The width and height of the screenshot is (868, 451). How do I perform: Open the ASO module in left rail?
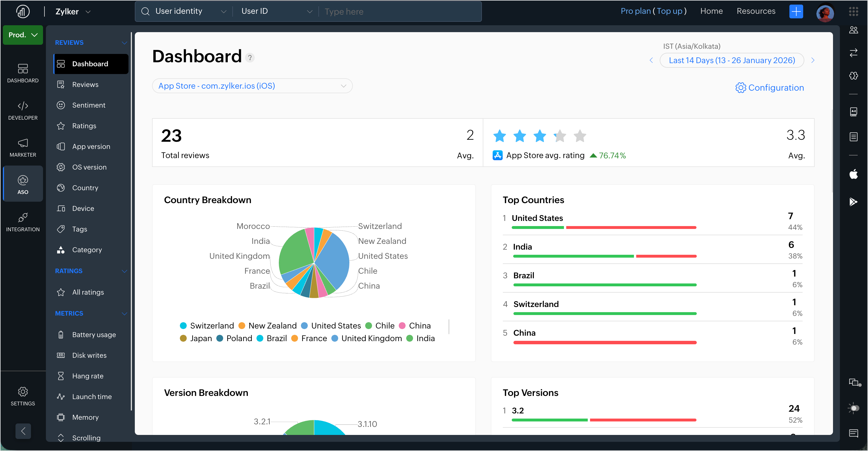(23, 184)
